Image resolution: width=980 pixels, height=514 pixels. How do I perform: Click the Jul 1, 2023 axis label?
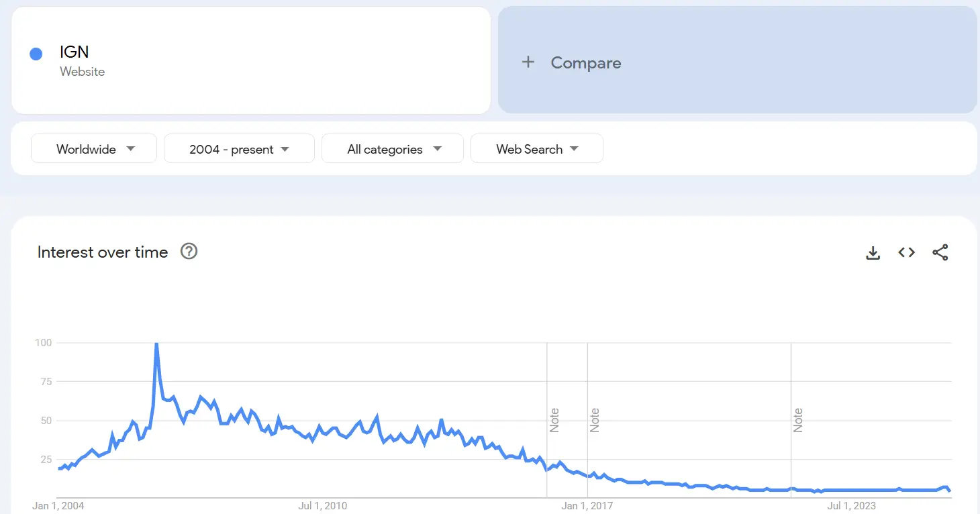(852, 506)
